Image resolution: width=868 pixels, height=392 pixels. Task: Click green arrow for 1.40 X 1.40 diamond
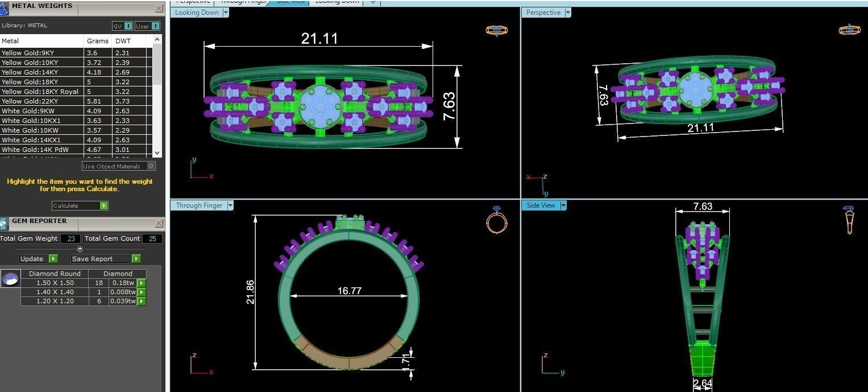point(142,292)
